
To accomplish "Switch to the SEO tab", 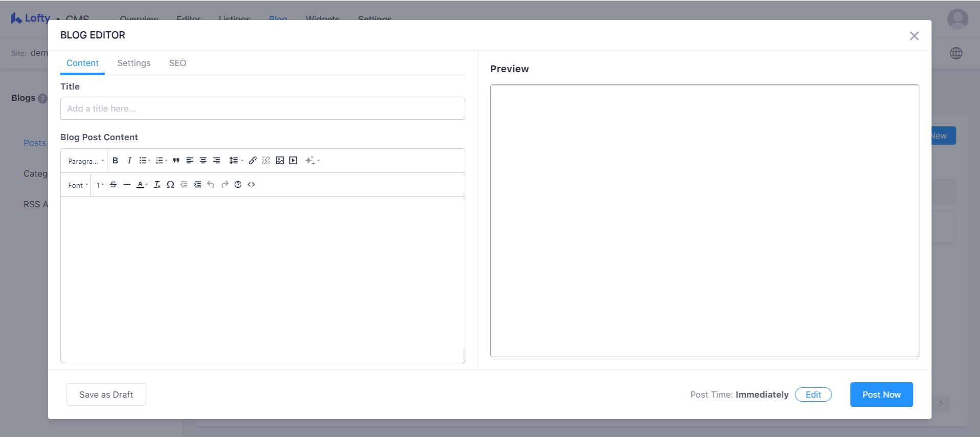I will click(x=177, y=63).
